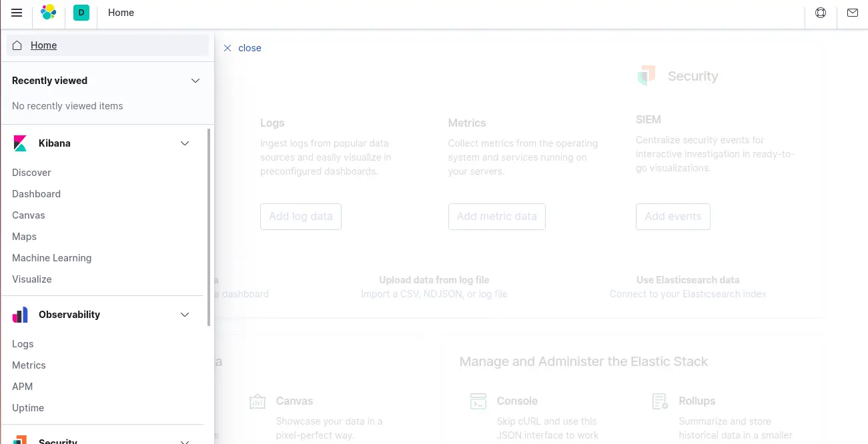Viewport: 868px width, 444px height.
Task: Click the Rollups document icon
Action: [660, 401]
